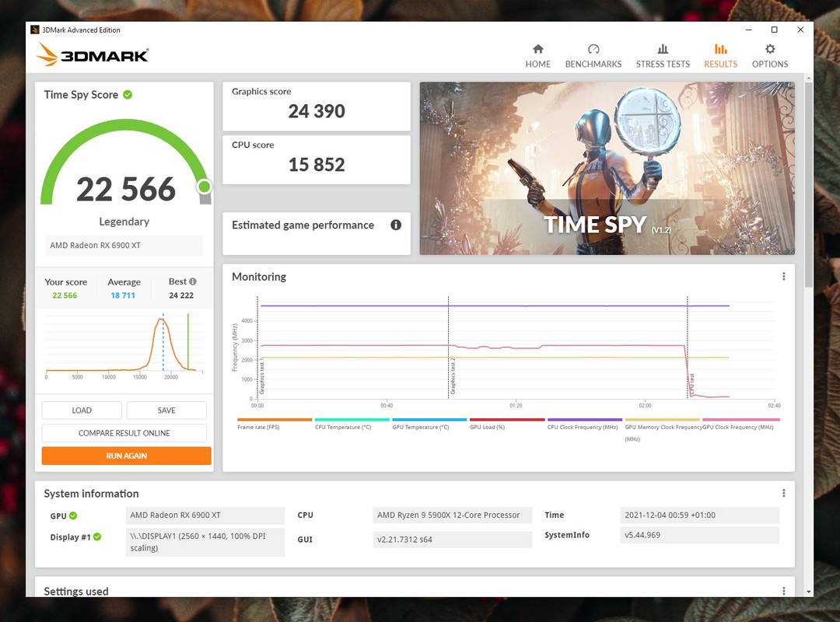
Task: Toggle Frame rate (FPS) legend series
Action: point(275,424)
